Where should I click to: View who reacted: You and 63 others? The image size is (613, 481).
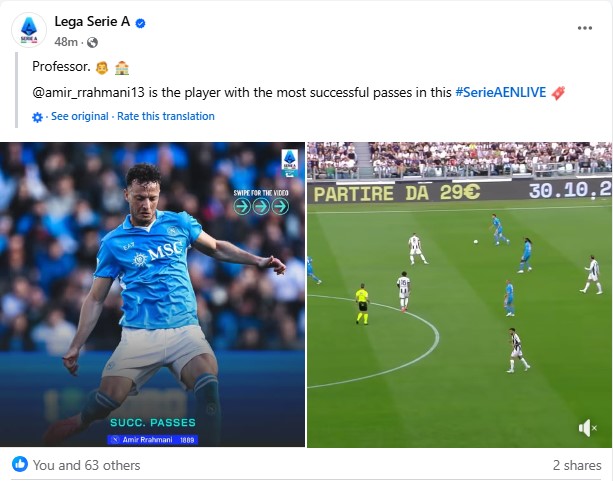tap(86, 465)
